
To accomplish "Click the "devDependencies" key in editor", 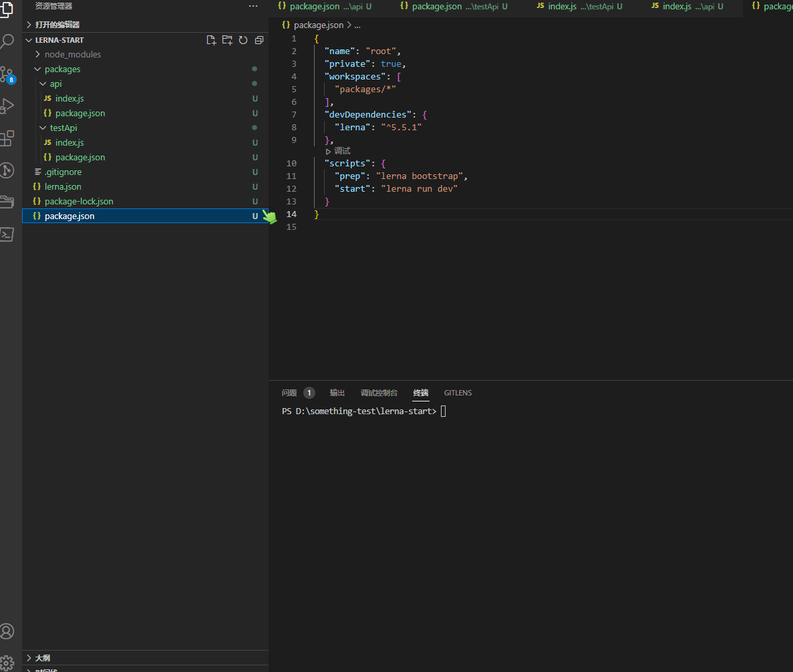I will pos(367,114).
